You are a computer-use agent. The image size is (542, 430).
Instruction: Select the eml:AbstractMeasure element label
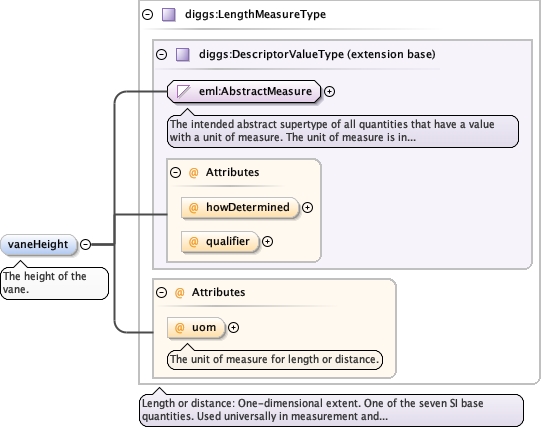point(255,91)
